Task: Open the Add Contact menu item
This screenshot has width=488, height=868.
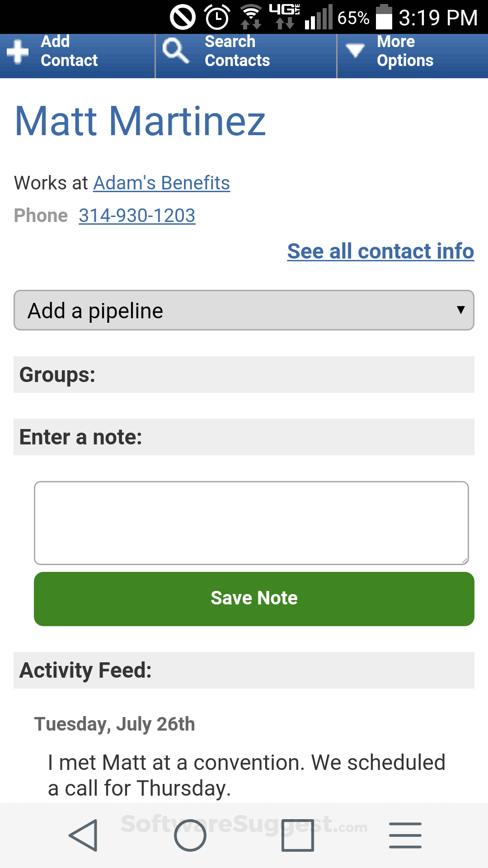Action: (x=69, y=51)
